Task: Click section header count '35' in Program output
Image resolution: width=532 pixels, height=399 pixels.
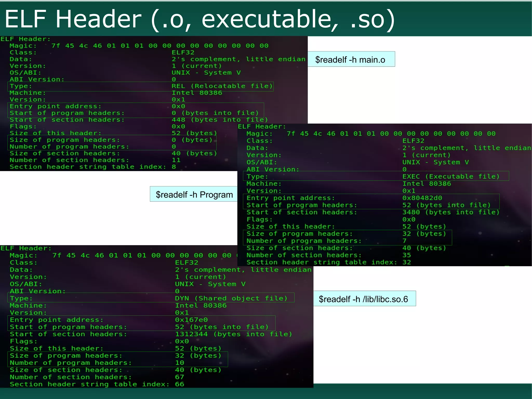Action: (x=407, y=255)
